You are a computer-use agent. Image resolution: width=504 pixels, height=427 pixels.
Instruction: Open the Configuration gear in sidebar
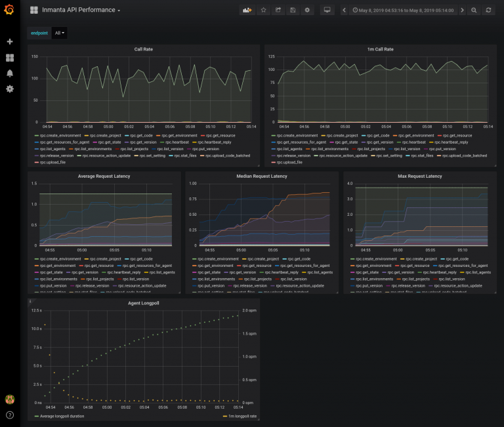tap(10, 89)
